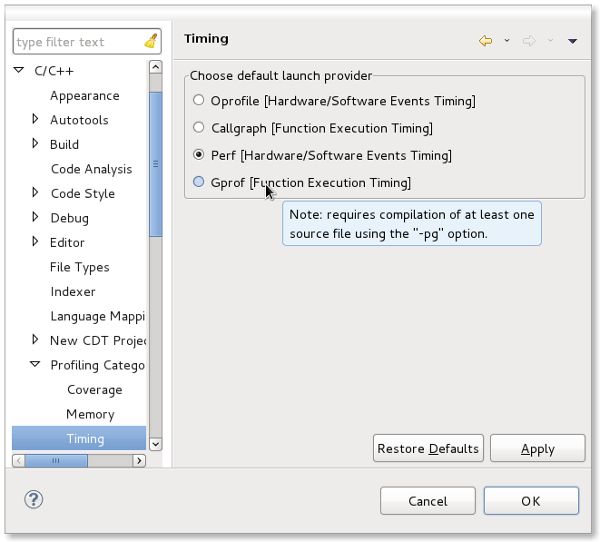The height and width of the screenshot is (542, 600).
Task: Click the horizontal scrollbar right arrow
Action: pyautogui.click(x=139, y=460)
